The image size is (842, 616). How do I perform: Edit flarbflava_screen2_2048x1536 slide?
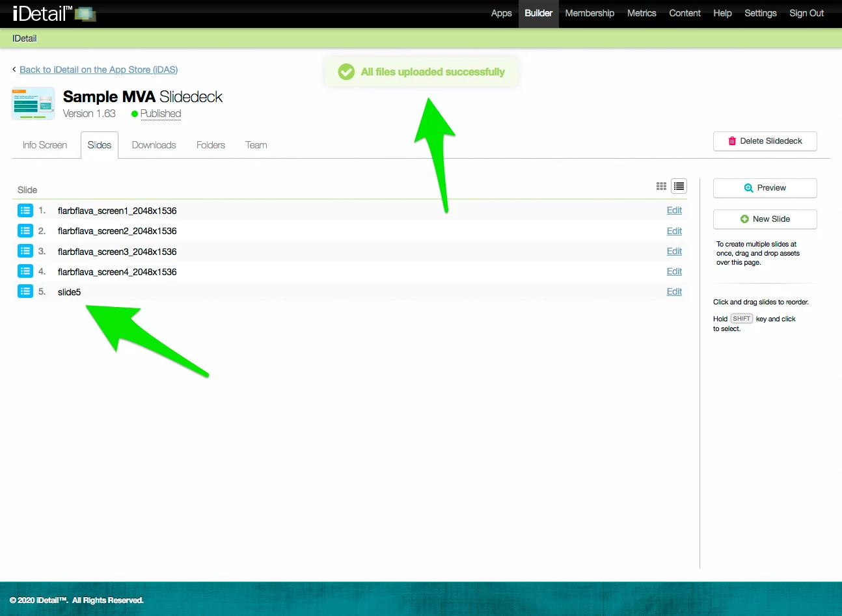click(x=674, y=231)
